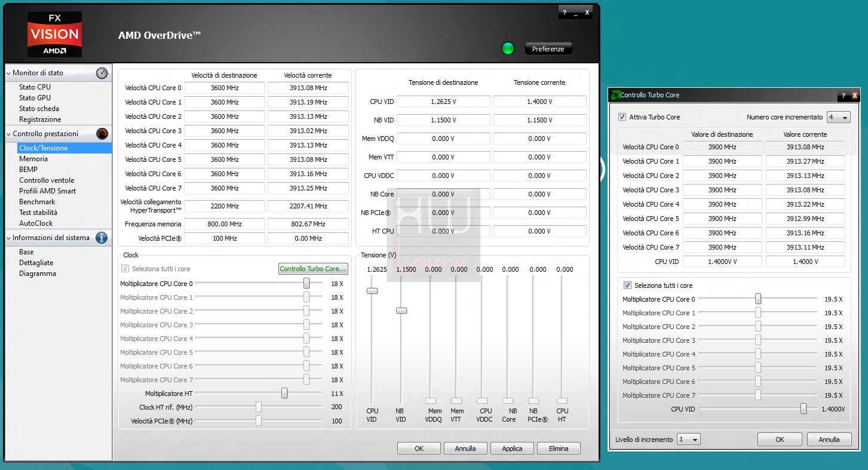Screen dimensions: 868x470
Task: Open Stato scheda page
Action: [x=39, y=109]
